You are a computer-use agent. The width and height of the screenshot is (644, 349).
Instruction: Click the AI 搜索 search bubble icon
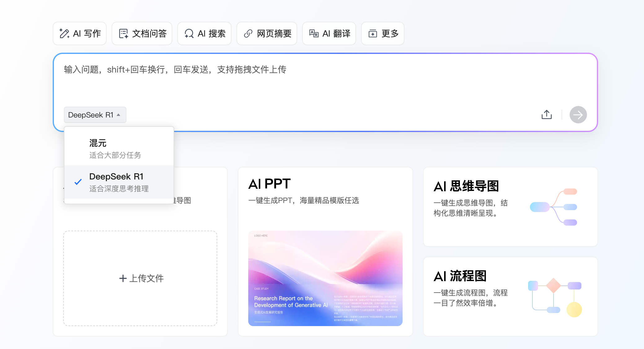tap(189, 33)
